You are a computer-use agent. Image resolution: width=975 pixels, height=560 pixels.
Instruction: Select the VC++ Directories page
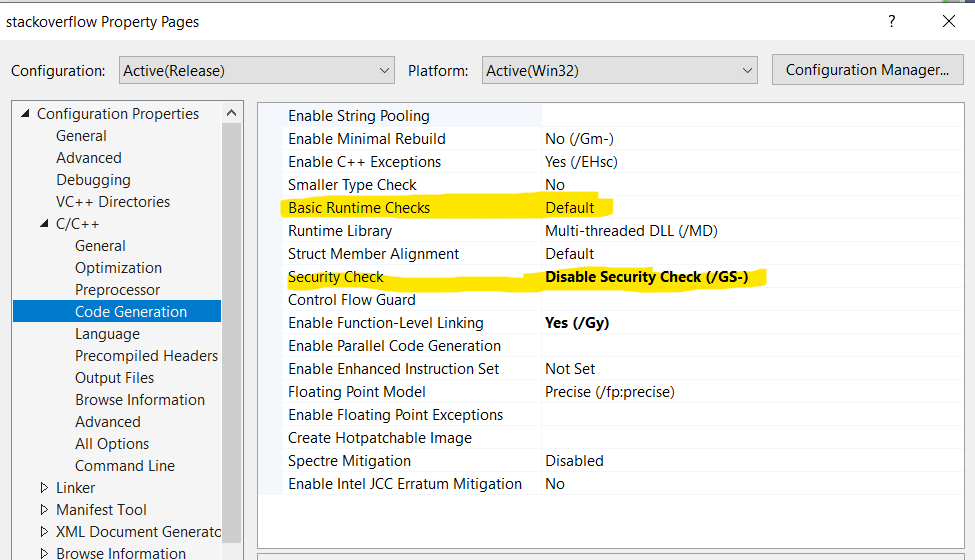(113, 202)
